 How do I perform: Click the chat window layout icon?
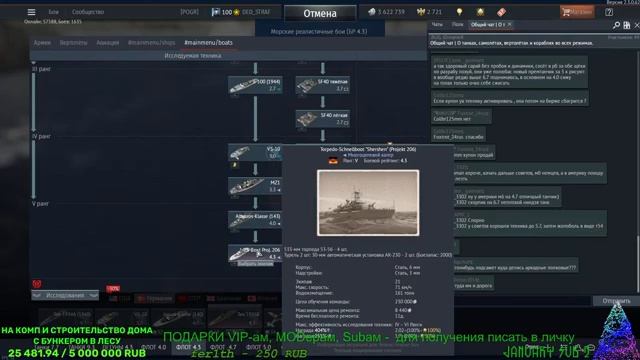click(x=627, y=25)
